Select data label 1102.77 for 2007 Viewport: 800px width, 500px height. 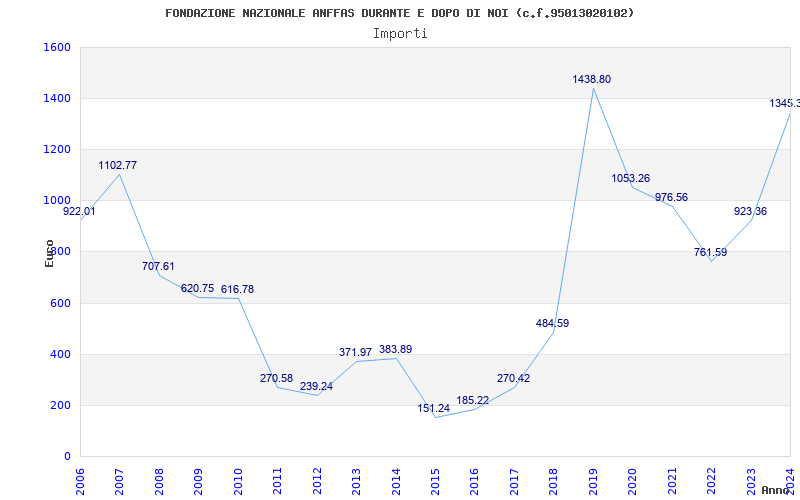(117, 165)
